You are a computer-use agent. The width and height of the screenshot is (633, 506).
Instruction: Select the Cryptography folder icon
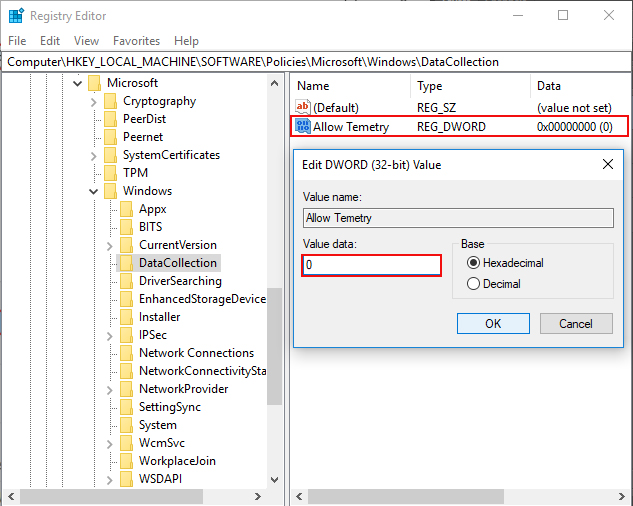[110, 101]
